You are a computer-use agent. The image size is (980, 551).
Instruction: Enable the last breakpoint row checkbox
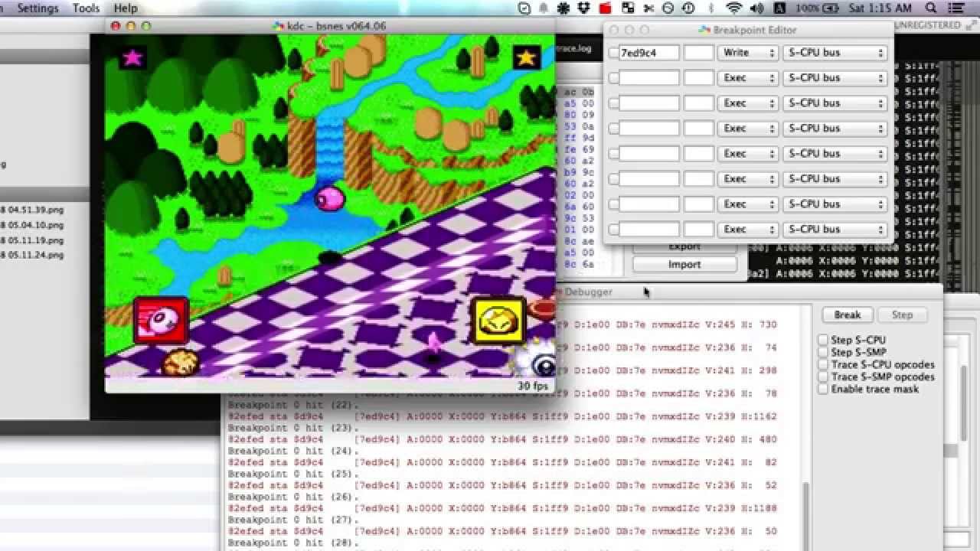(613, 230)
